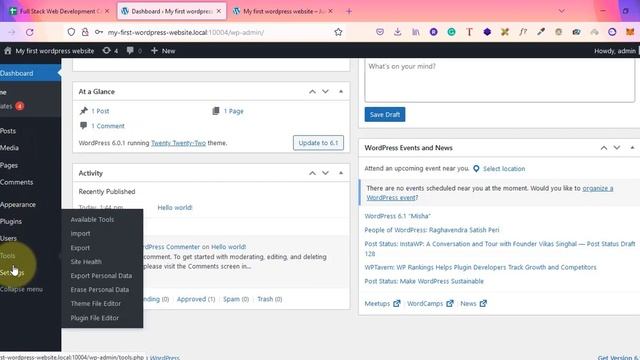Open the MetaMask fox extension icon
Viewport: 640px width, 360px height.
[x=630, y=32]
